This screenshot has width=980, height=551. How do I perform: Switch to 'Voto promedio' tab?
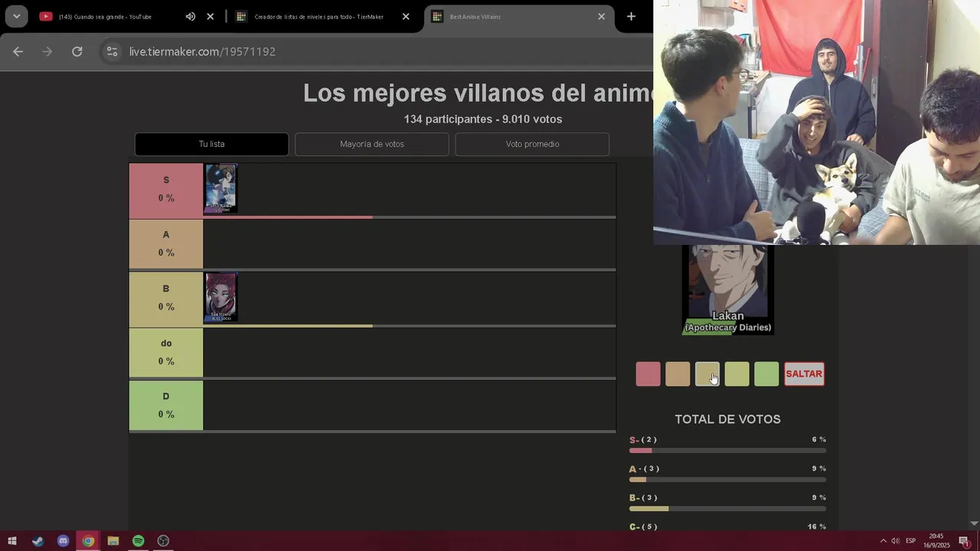click(532, 144)
